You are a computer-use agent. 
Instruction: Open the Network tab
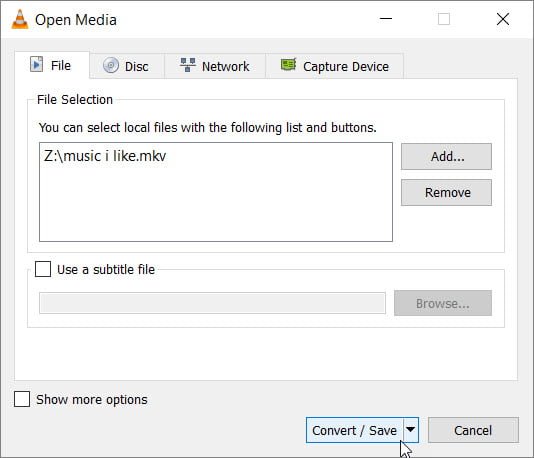pos(215,66)
